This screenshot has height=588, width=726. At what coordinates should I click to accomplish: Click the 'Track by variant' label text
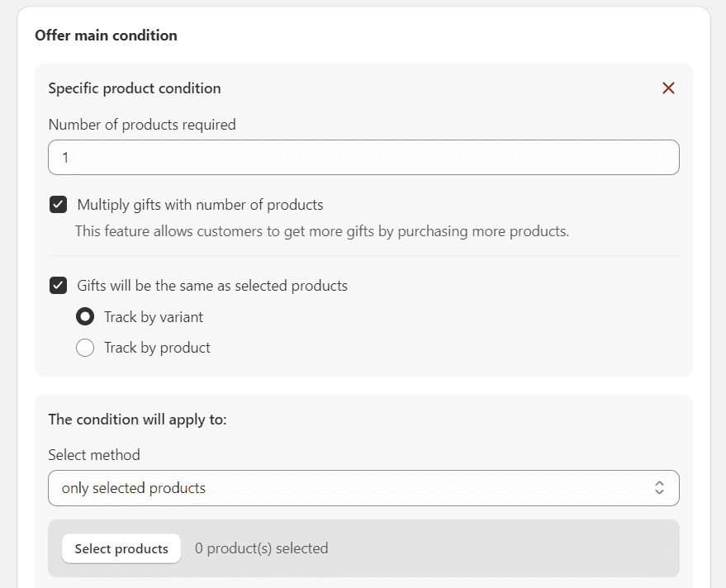[154, 317]
